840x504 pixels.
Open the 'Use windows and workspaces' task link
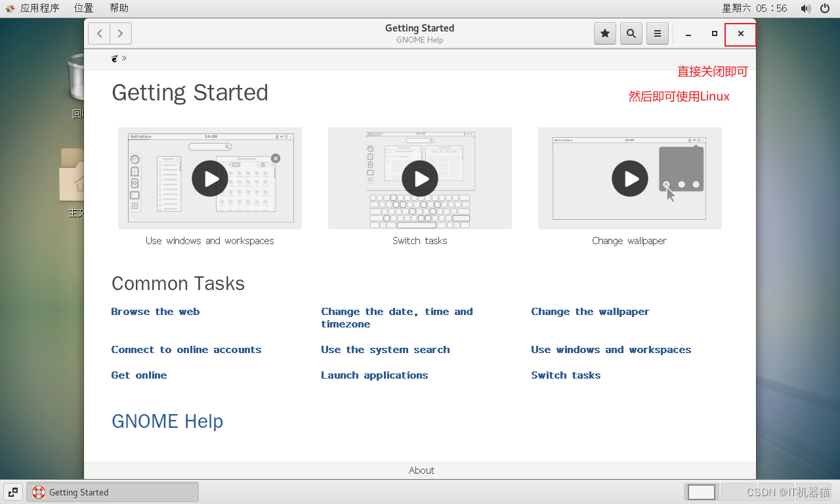[611, 350]
